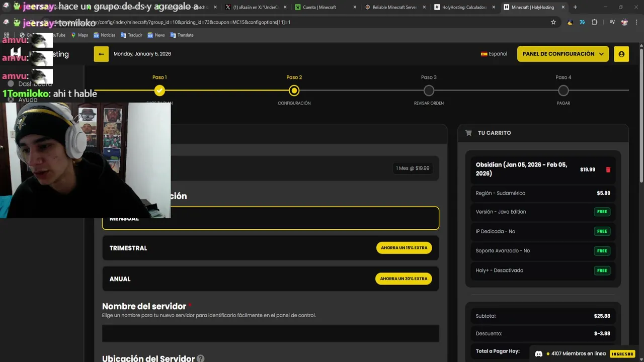Open the Translate bookmark
Viewport: 644px width, 362px height.
click(182, 35)
